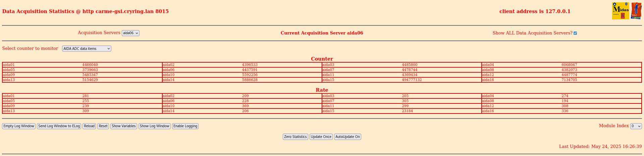
Task: Select Rate value 194 for aida08
Action: 565,101
